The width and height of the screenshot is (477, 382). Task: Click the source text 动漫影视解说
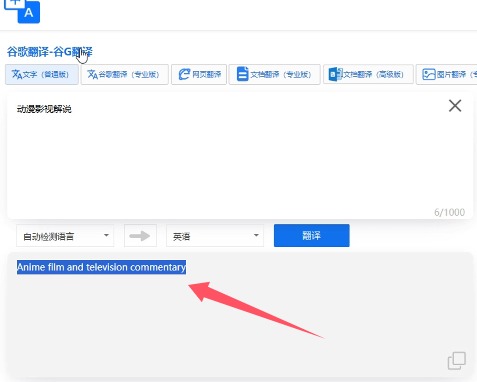pyautogui.click(x=44, y=109)
